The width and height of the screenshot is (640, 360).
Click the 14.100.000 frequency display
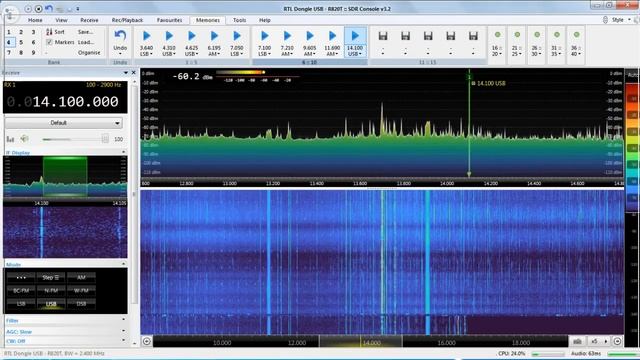[x=76, y=102]
